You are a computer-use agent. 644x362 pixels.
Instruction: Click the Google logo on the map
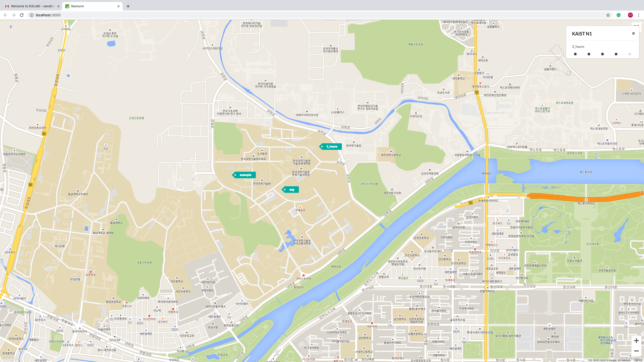(x=9, y=358)
